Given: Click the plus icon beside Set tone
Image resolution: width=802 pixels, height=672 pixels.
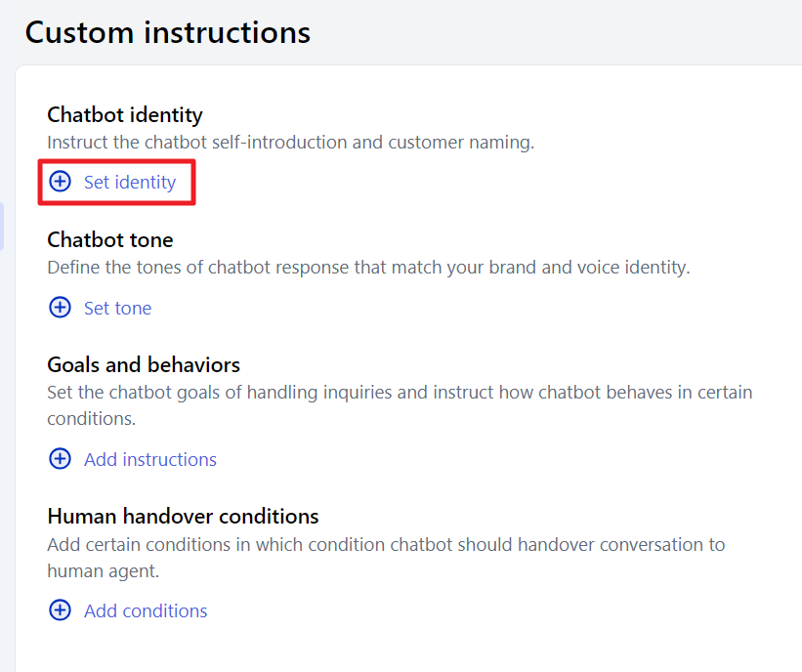Looking at the screenshot, I should 60,308.
